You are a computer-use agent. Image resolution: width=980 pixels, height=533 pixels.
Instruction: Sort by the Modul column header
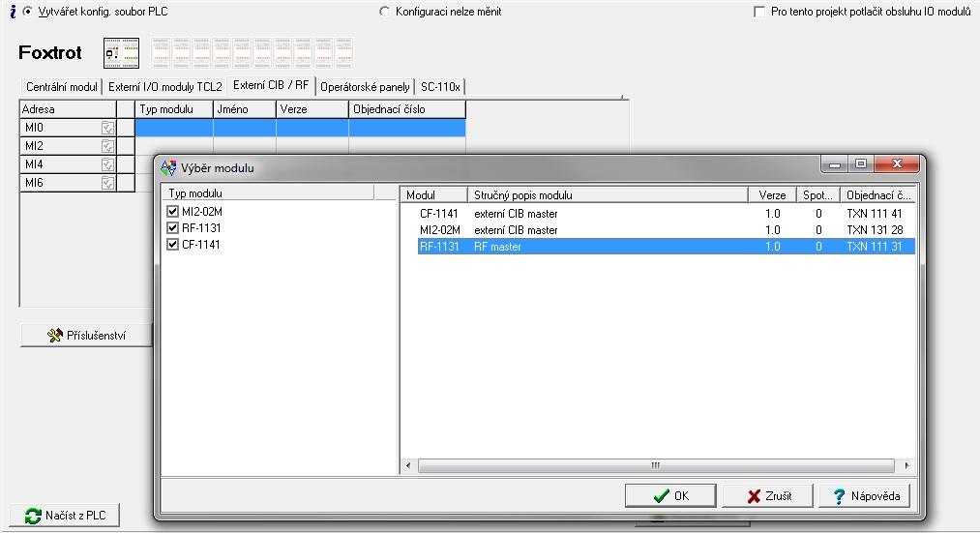[433, 195]
